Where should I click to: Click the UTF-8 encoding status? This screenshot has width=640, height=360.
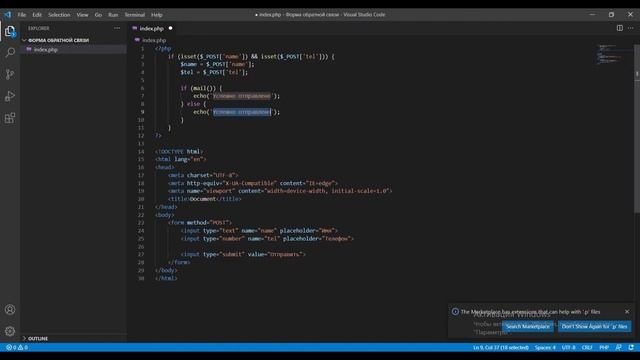(x=569, y=347)
